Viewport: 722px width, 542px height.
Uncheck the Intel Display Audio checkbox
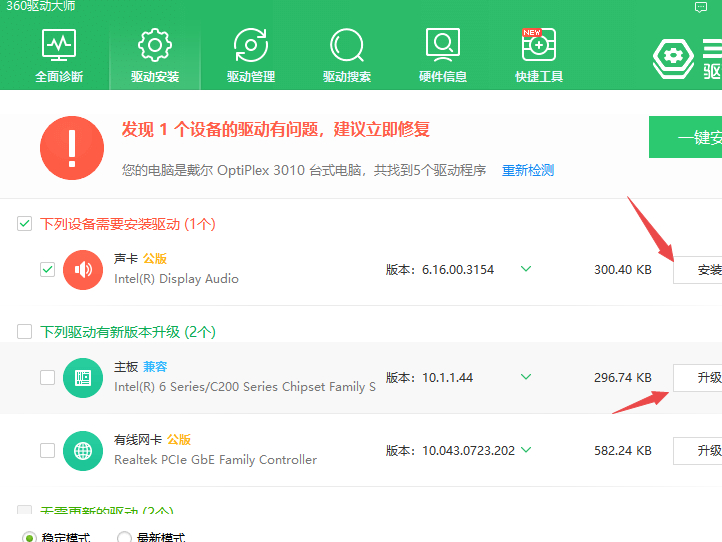tap(47, 269)
